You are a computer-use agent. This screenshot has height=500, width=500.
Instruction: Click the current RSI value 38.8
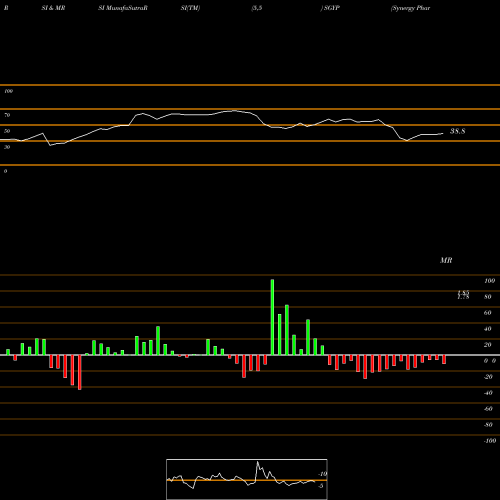click(x=457, y=131)
